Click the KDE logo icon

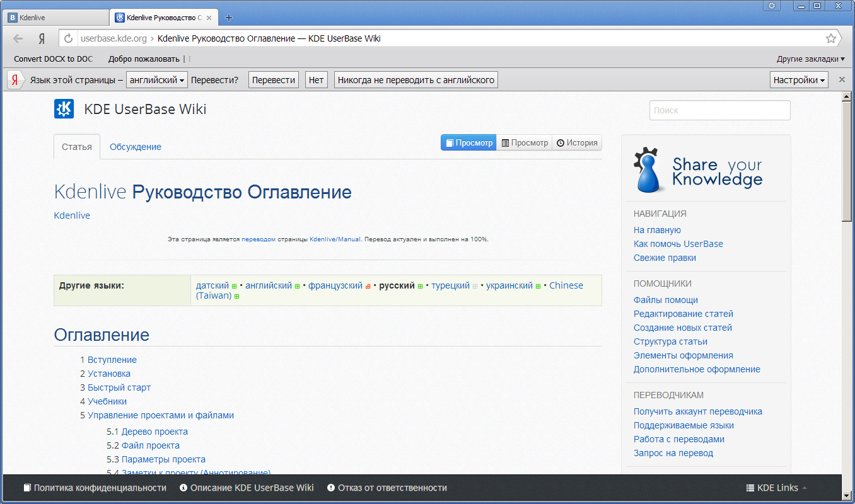coord(64,109)
